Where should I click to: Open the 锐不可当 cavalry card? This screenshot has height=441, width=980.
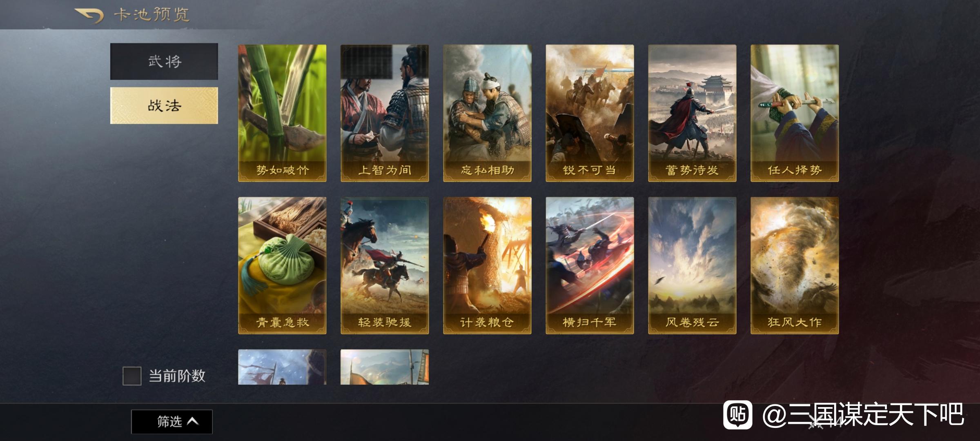point(590,113)
